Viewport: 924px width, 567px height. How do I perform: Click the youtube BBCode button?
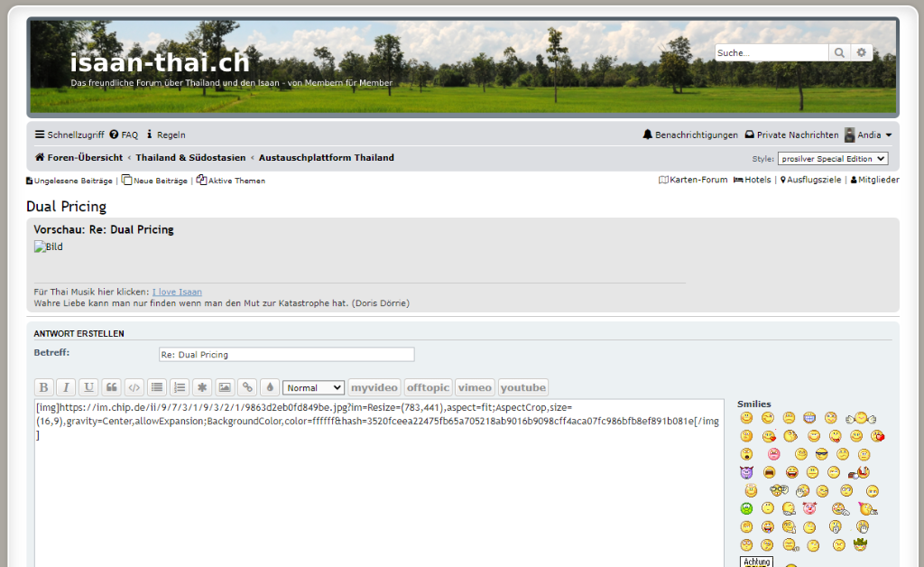coord(523,387)
